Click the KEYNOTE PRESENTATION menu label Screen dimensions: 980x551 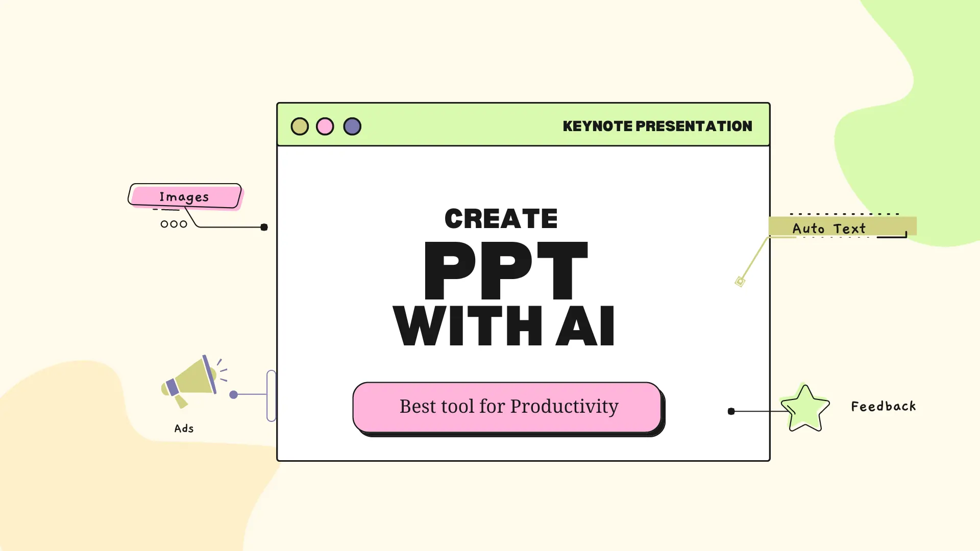pos(657,125)
